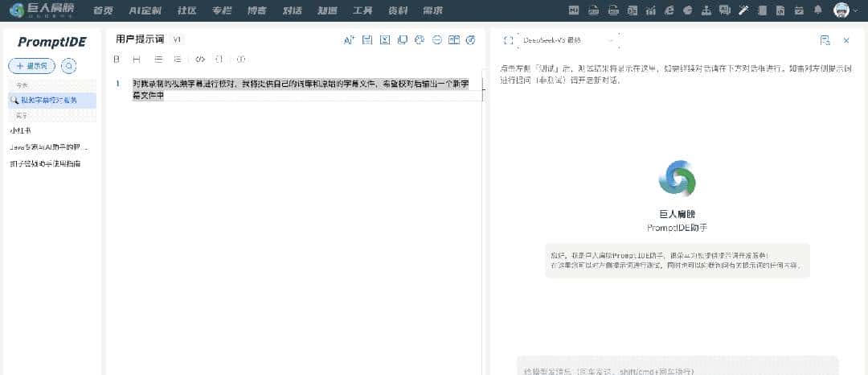Screen dimensions: 868x375
Task: Click the 用户提示词 heading
Action: 140,39
